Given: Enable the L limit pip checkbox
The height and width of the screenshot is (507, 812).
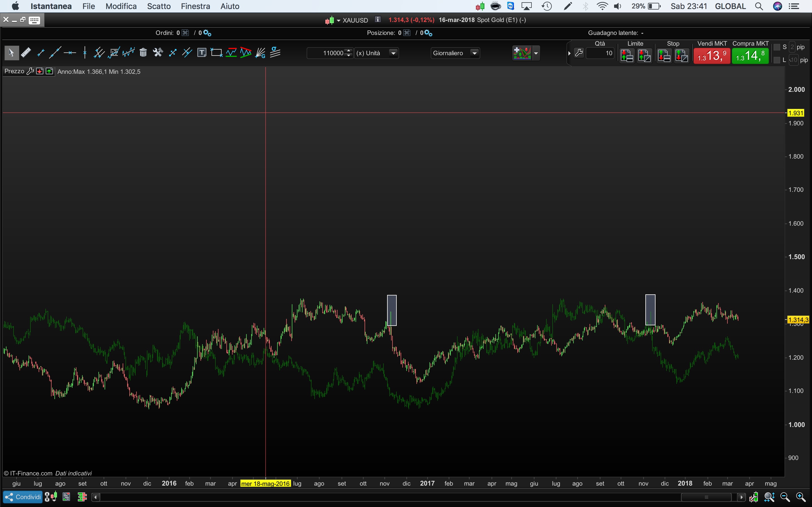Looking at the screenshot, I should [x=776, y=60].
